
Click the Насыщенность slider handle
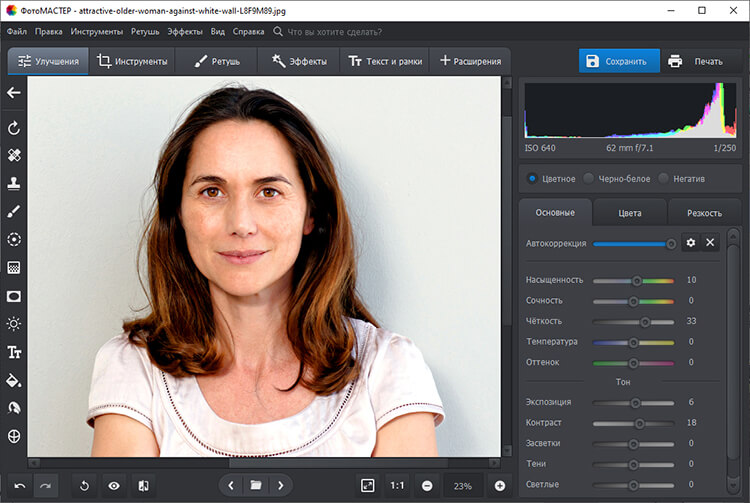coord(637,280)
